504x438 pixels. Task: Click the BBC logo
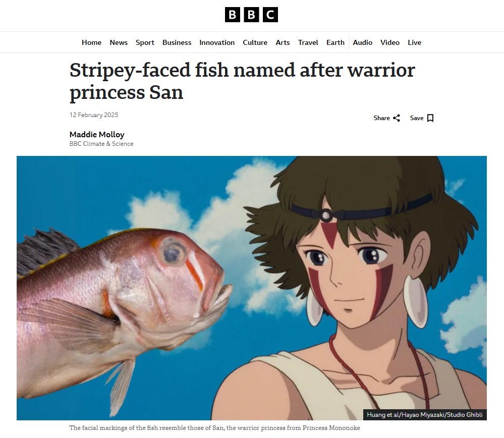(x=251, y=15)
